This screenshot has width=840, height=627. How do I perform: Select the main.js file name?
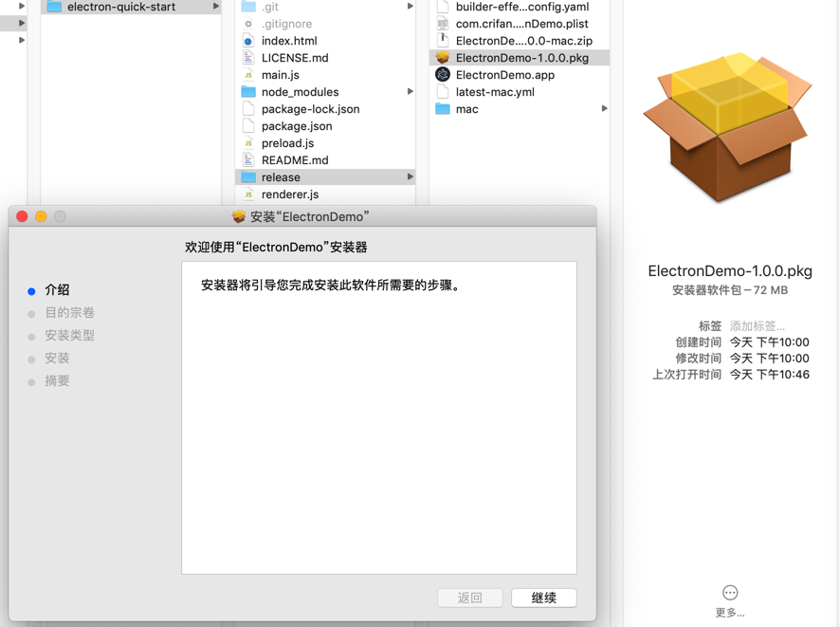281,75
